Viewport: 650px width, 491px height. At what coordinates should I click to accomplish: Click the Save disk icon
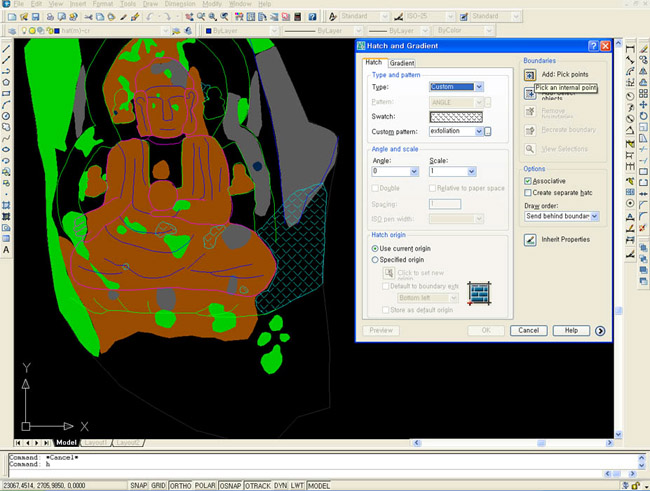point(35,17)
